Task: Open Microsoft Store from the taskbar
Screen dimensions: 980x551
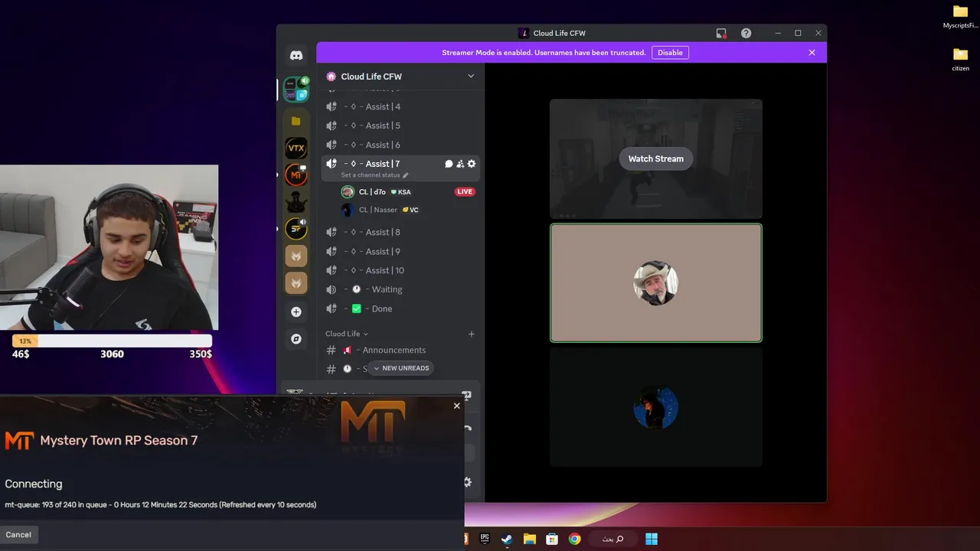Action: coord(552,539)
